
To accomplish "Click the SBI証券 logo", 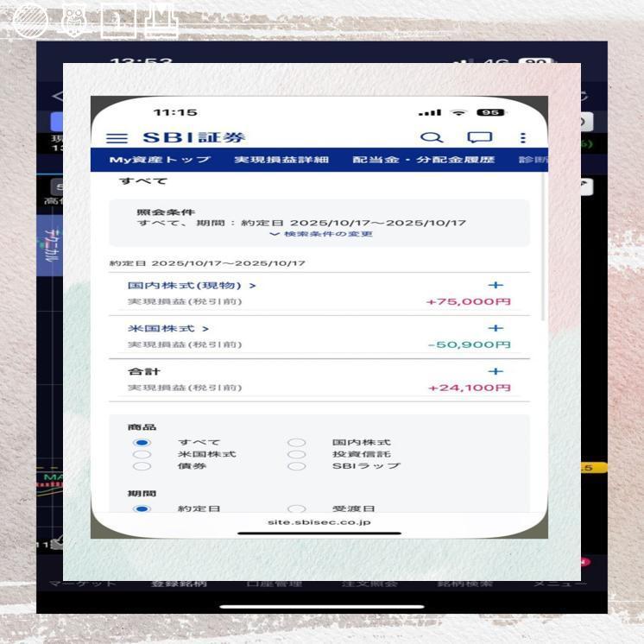I will click(x=194, y=137).
